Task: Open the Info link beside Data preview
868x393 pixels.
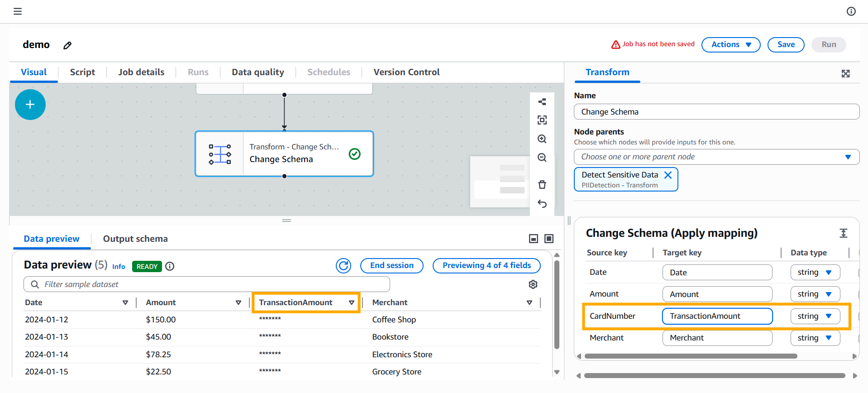Action: coord(119,267)
